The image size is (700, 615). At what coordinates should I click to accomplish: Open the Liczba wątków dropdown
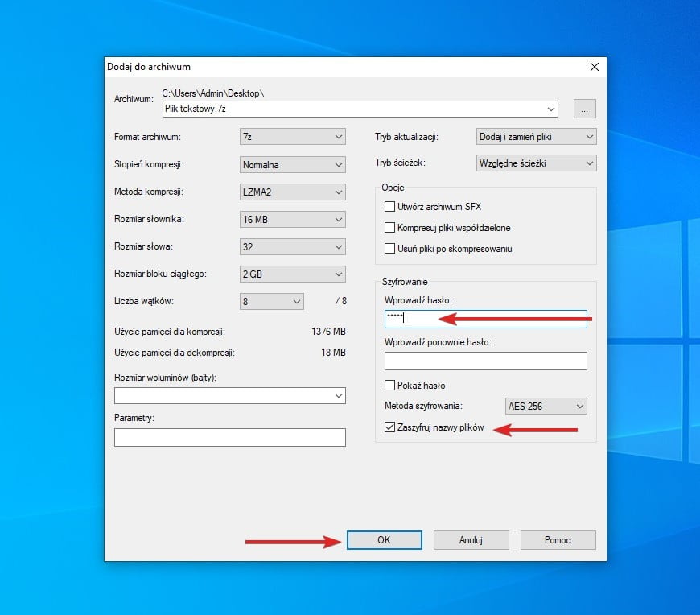click(x=271, y=302)
